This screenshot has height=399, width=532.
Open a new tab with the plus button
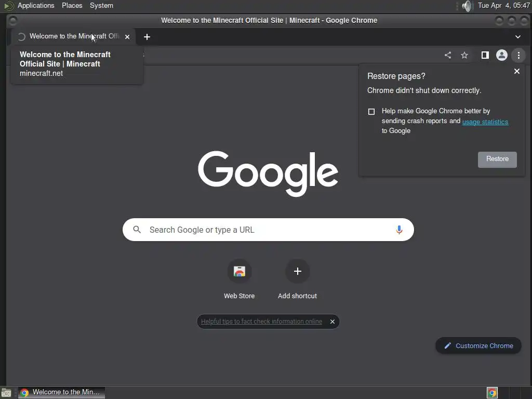[x=147, y=37]
